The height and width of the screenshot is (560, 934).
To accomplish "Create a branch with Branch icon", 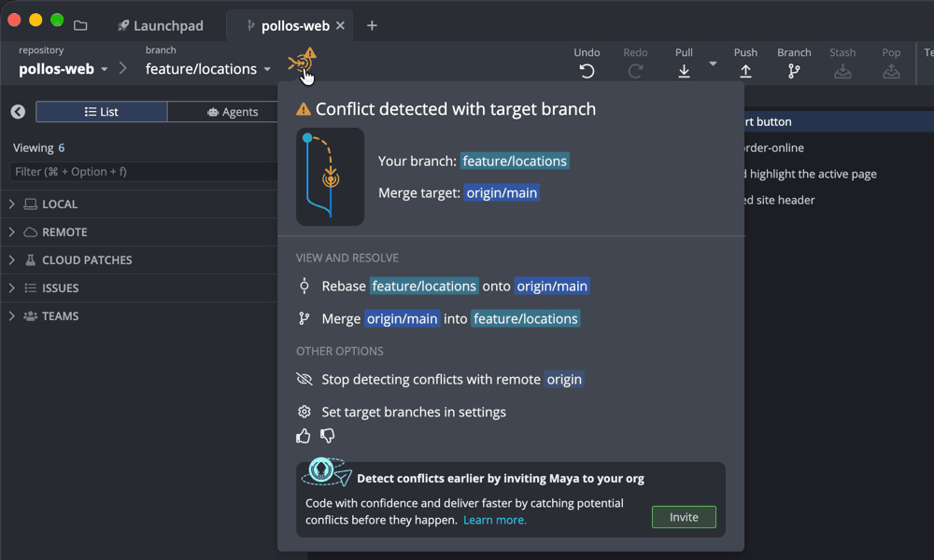I will click(x=793, y=72).
